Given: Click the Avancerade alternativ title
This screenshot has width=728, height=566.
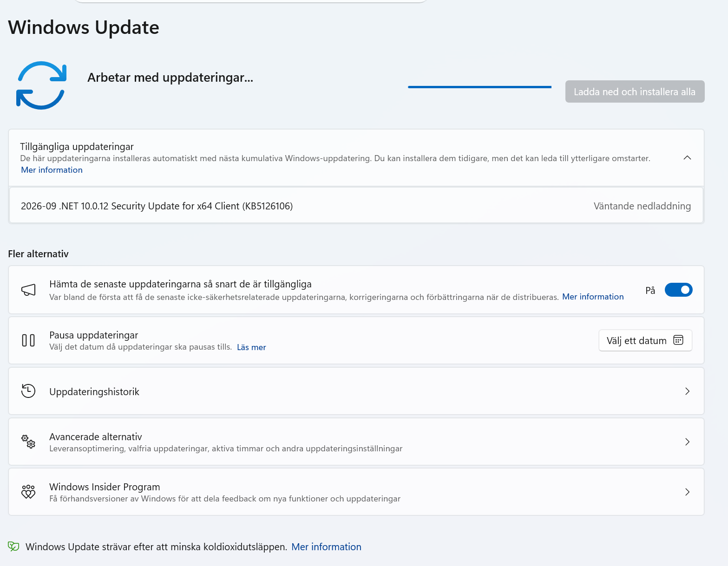Looking at the screenshot, I should coord(96,436).
